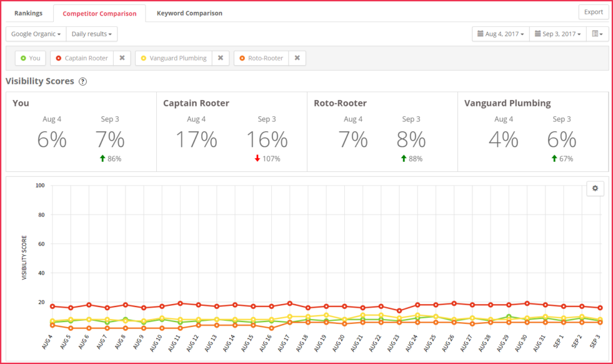Viewport: 613px width, 364px height.
Task: Open chart settings gear icon
Action: [x=595, y=189]
